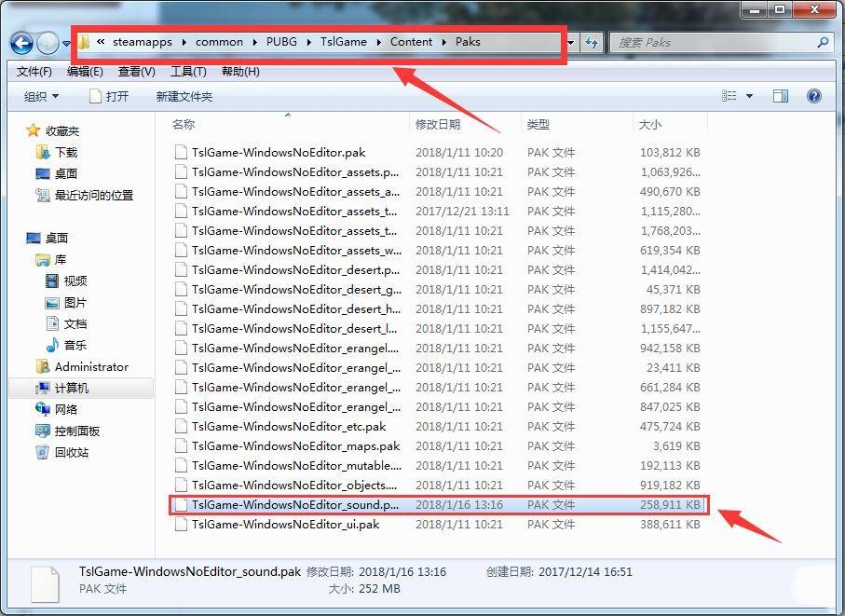Click steamapps in the address path

[x=143, y=42]
